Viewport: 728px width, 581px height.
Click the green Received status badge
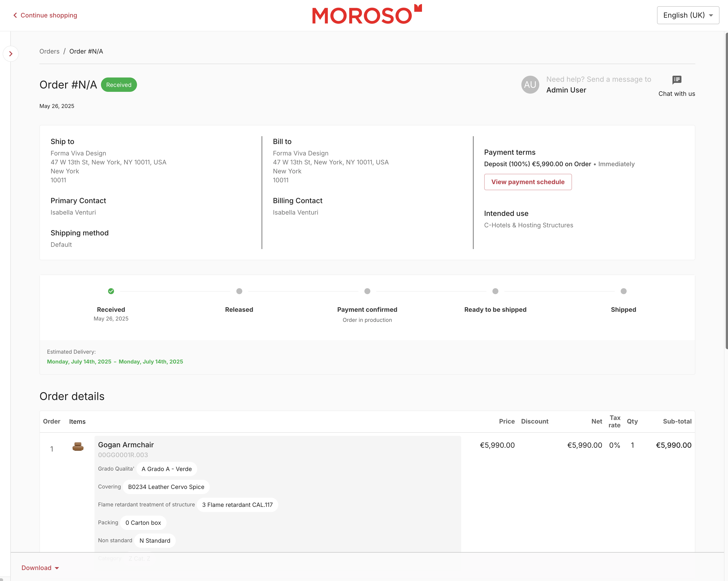(118, 85)
